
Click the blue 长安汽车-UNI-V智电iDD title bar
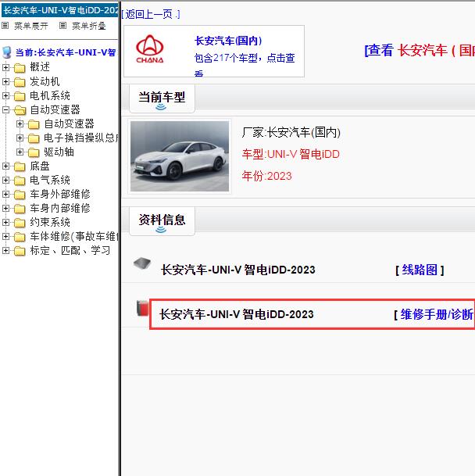click(60, 10)
